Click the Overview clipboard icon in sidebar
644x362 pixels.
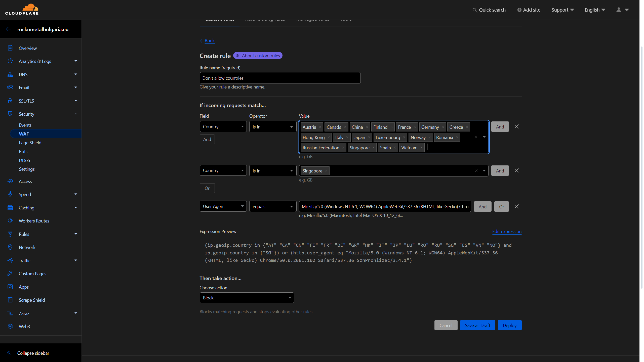pyautogui.click(x=10, y=48)
